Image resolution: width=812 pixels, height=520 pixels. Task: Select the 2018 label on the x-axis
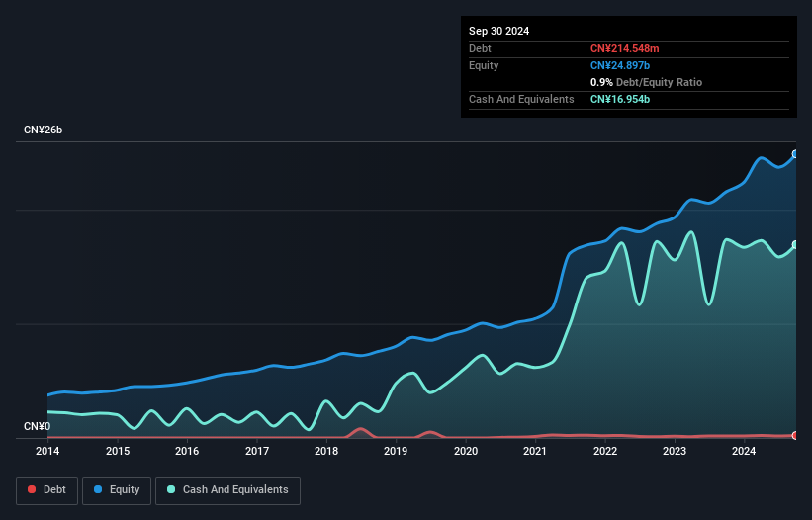pyautogui.click(x=326, y=452)
